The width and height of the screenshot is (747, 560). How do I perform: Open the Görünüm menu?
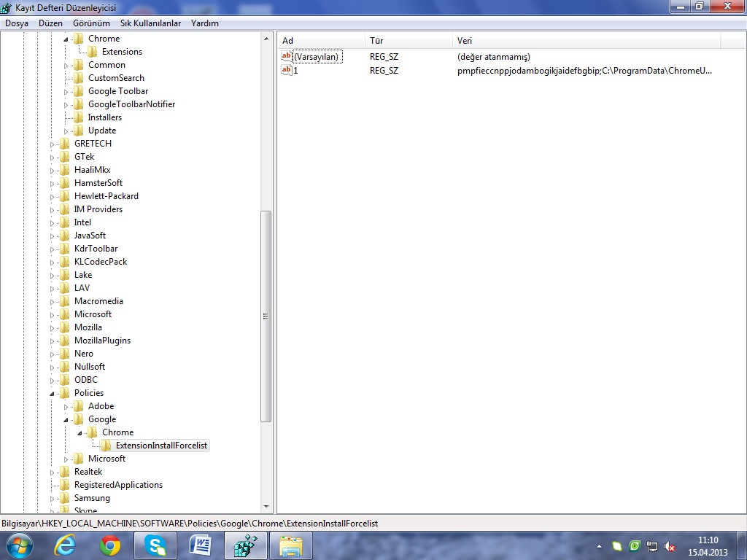[x=91, y=23]
